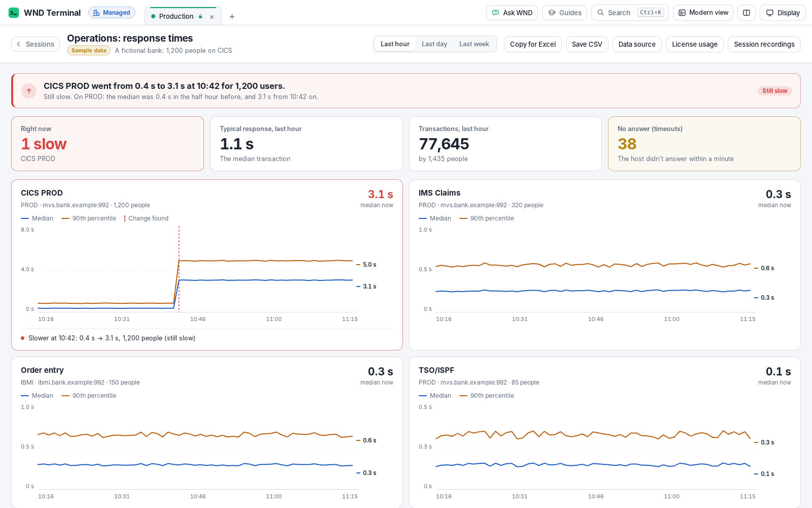
Task: Toggle 90th percentile legend in CICS PROD chart
Action: [x=89, y=218]
